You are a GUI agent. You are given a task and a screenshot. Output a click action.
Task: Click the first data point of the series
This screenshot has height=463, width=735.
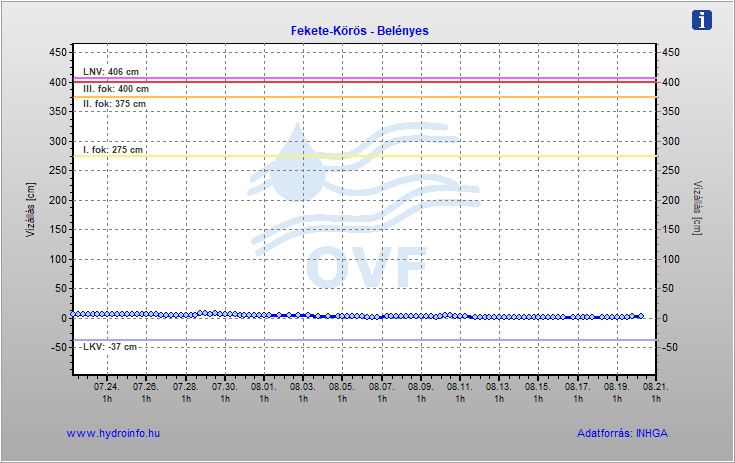(x=73, y=314)
